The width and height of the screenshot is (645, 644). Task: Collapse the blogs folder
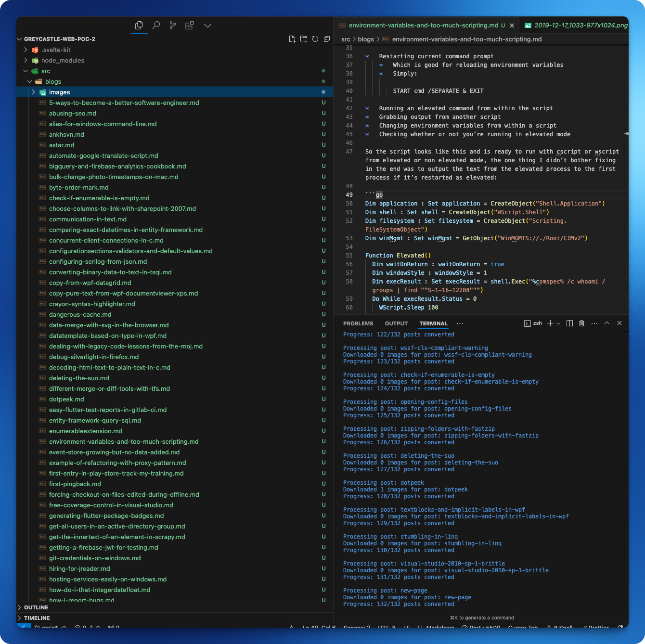click(30, 81)
